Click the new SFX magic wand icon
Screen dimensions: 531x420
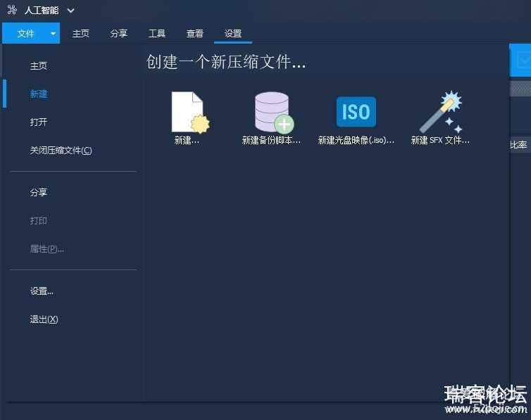click(441, 113)
